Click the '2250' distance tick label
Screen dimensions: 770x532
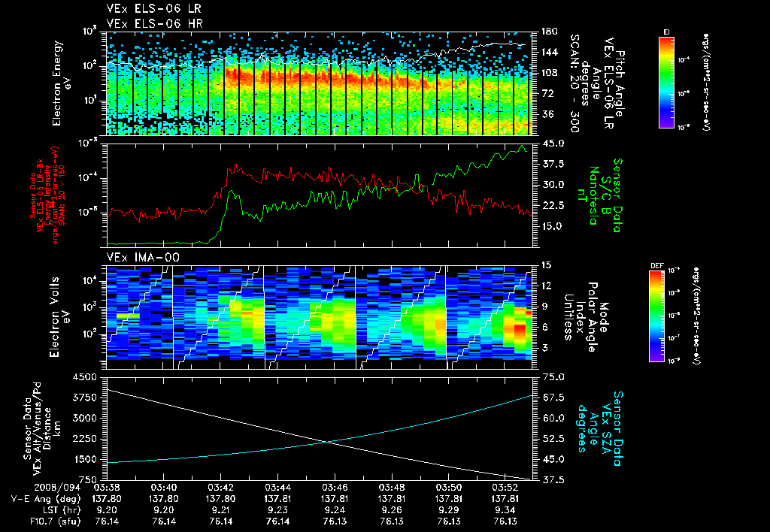point(85,439)
